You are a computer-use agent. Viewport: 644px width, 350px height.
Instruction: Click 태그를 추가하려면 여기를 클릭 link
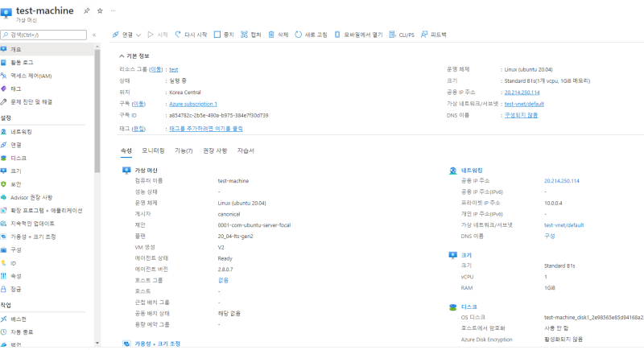click(206, 129)
